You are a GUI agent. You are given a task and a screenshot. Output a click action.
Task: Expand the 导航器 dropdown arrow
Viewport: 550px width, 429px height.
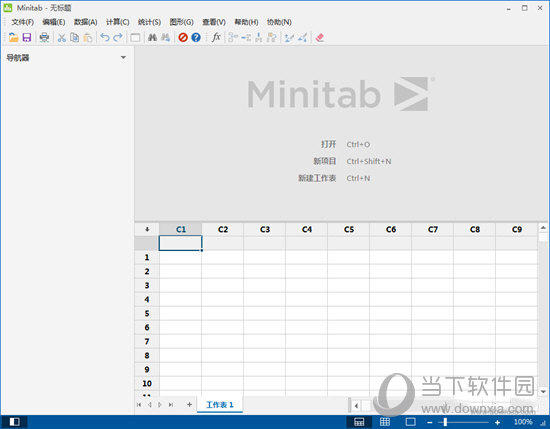(123, 57)
